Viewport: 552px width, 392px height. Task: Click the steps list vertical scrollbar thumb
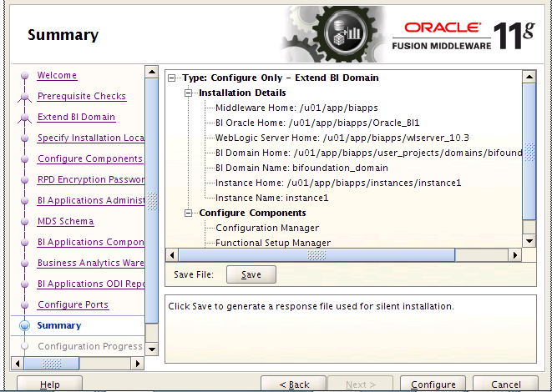tap(152, 201)
